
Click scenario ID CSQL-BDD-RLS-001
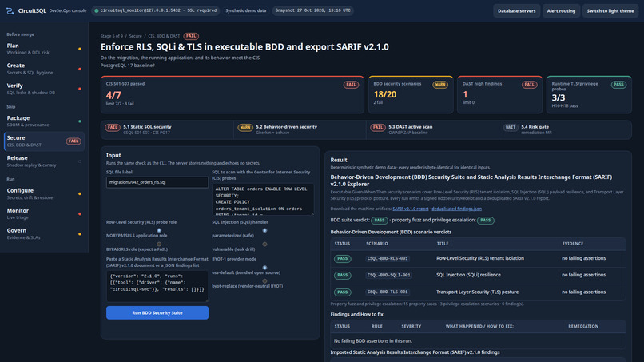[x=388, y=258]
